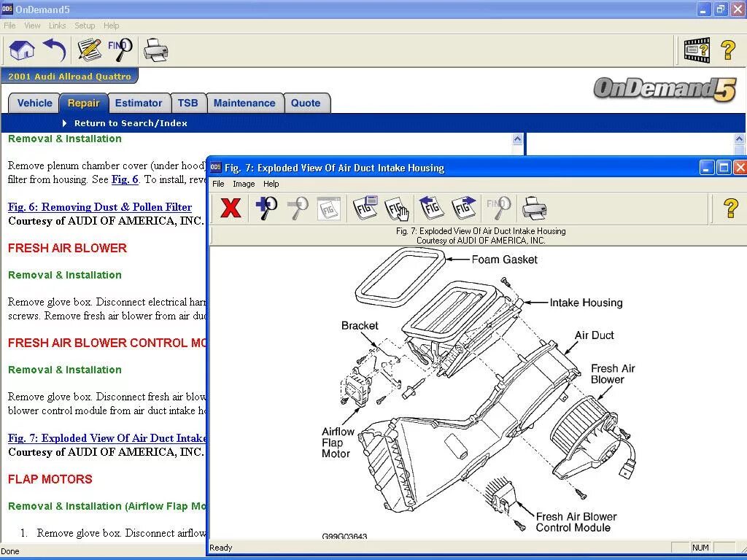The height and width of the screenshot is (560, 747).
Task: Select the FIG hand pan icon
Action: (397, 209)
